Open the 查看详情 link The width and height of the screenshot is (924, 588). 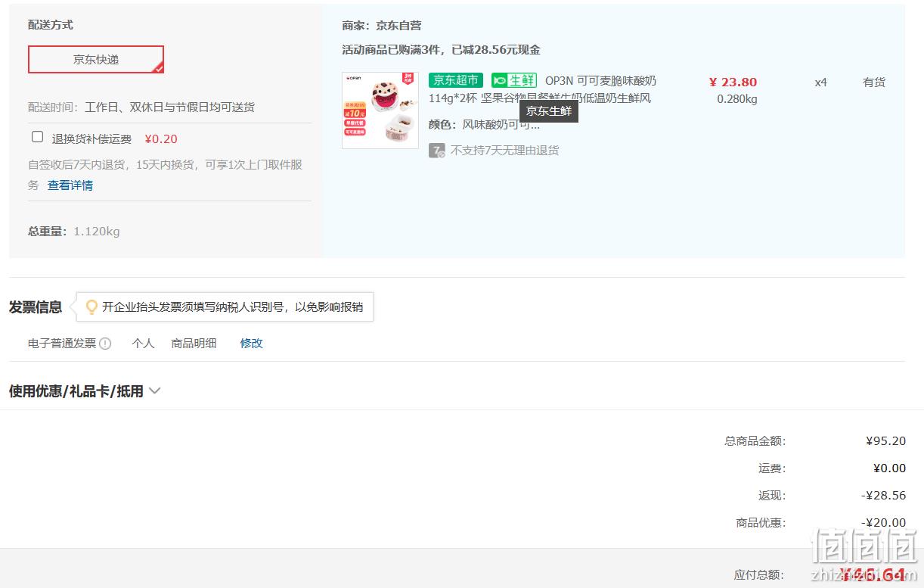70,185
